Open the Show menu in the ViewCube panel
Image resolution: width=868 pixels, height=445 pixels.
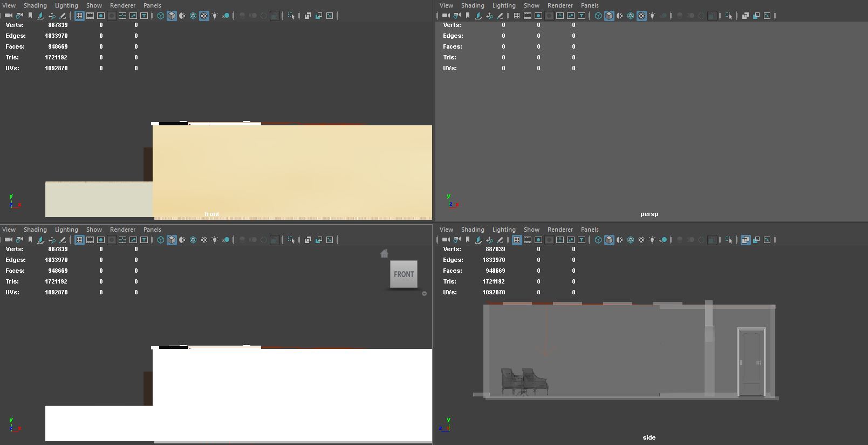pos(94,230)
